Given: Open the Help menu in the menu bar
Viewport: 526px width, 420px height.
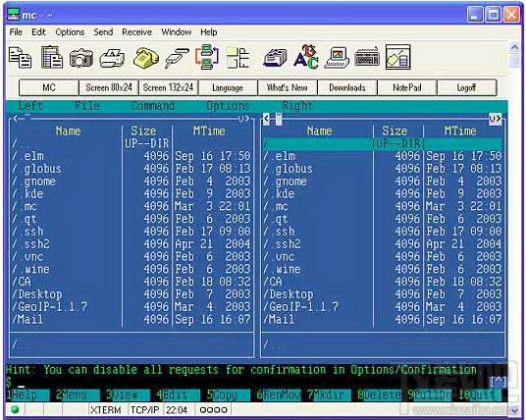Looking at the screenshot, I should click(x=209, y=32).
